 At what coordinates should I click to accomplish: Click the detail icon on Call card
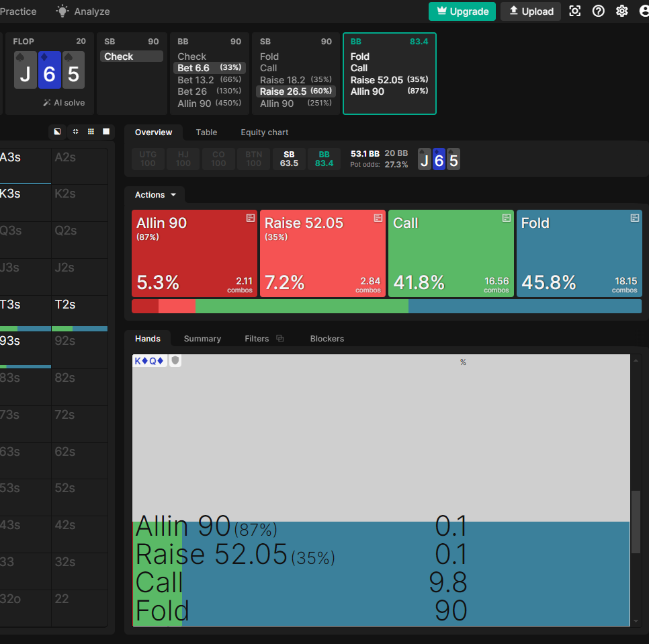tap(506, 218)
